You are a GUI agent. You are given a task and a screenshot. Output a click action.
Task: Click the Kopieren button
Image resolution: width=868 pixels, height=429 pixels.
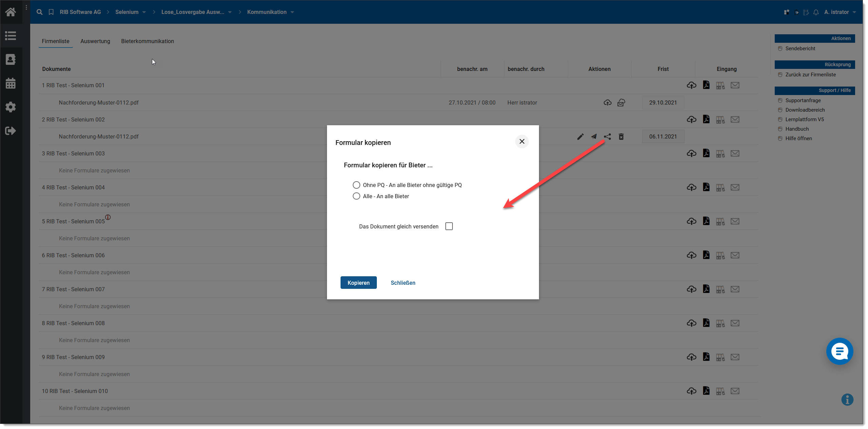point(359,283)
